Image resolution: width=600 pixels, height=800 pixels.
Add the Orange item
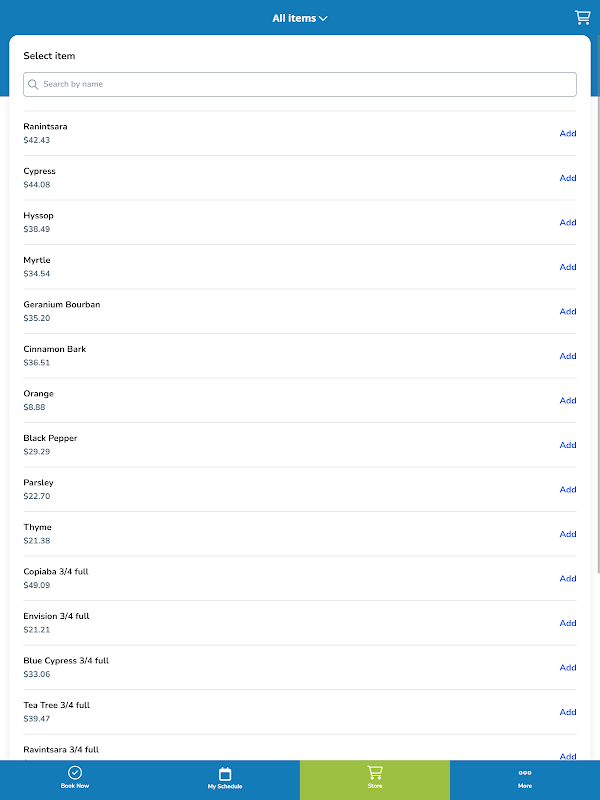pyautogui.click(x=568, y=401)
